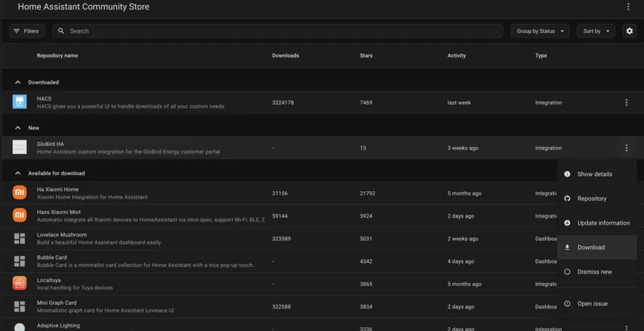The width and height of the screenshot is (644, 331).
Task: Sort by Type column header
Action: coord(541,55)
